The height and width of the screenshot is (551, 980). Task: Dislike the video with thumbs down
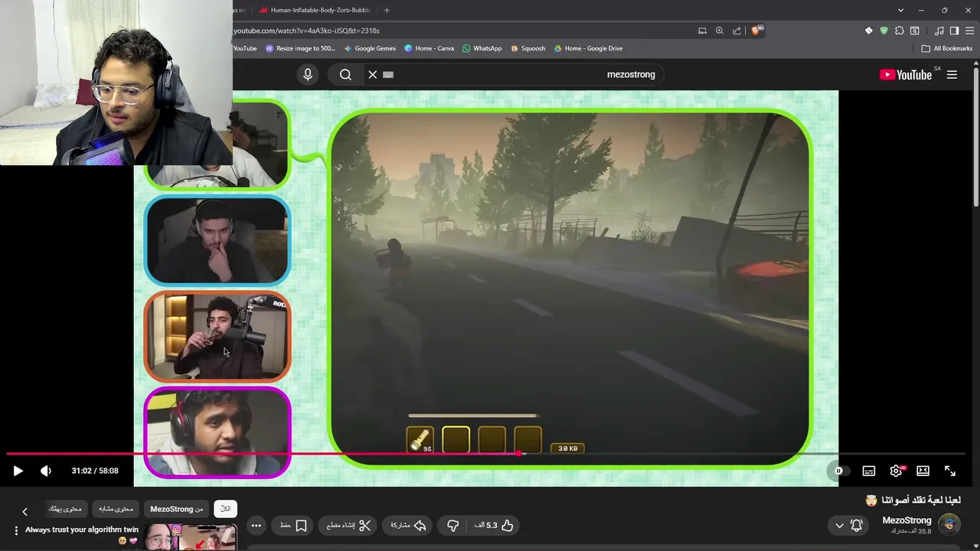click(x=453, y=526)
